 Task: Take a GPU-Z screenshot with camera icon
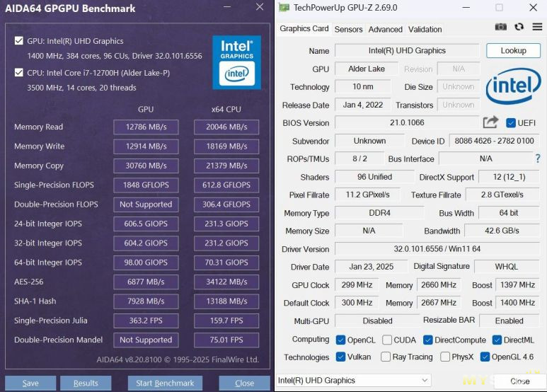(x=500, y=27)
